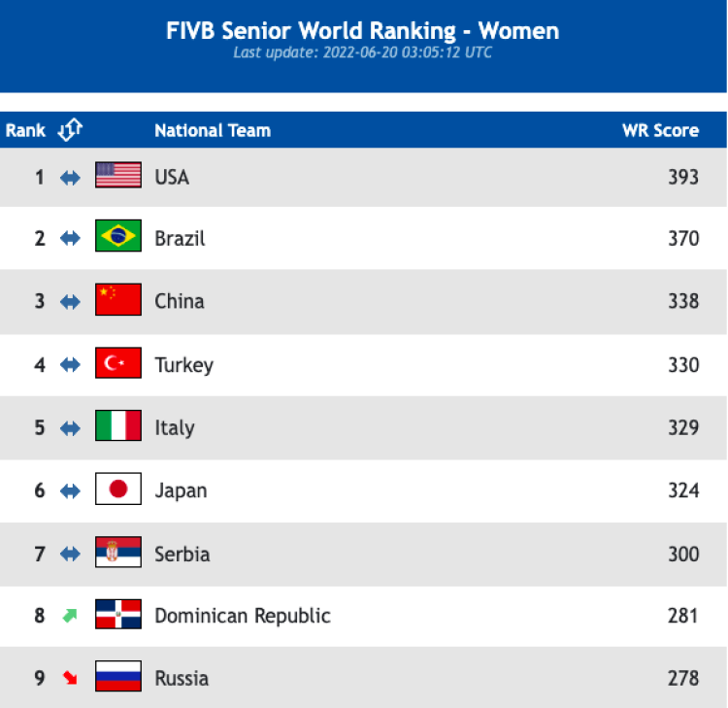Click the National Team column header
This screenshot has width=728, height=708.
click(213, 130)
